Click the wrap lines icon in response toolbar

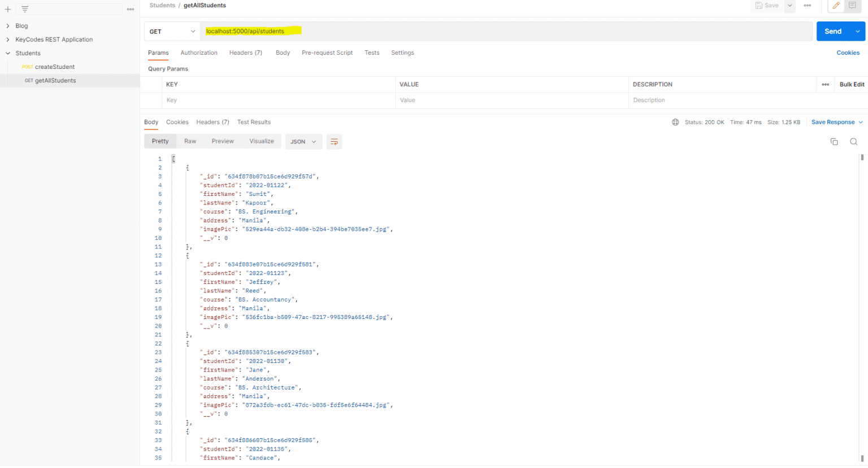pyautogui.click(x=334, y=142)
